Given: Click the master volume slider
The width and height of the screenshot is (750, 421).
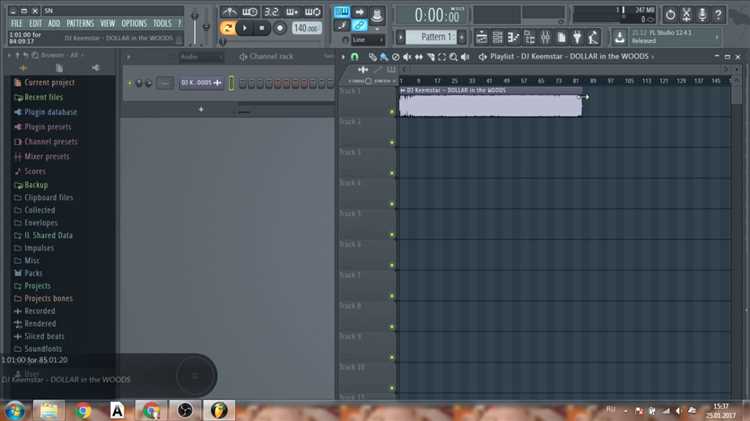Looking at the screenshot, I should (x=195, y=28).
